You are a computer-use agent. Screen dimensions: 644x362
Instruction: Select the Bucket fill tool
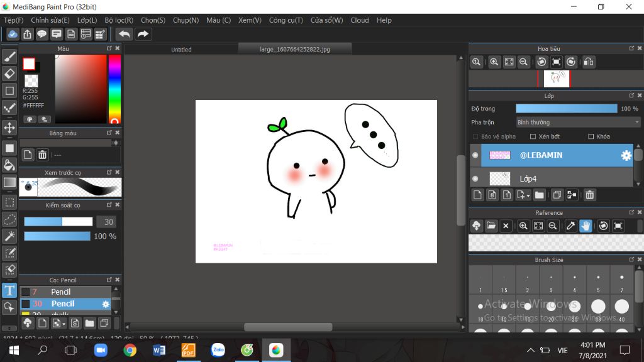point(9,165)
